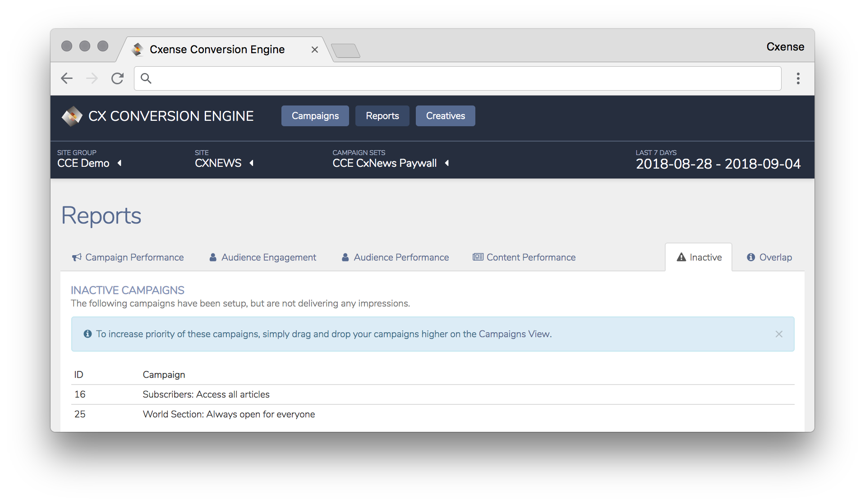
Task: Click the info icon in blue banner
Action: (87, 334)
